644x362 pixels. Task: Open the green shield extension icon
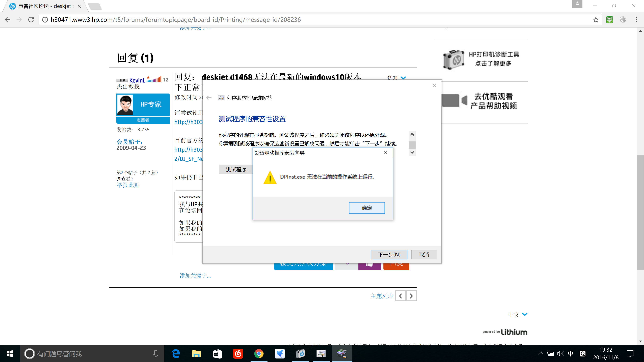pos(609,19)
